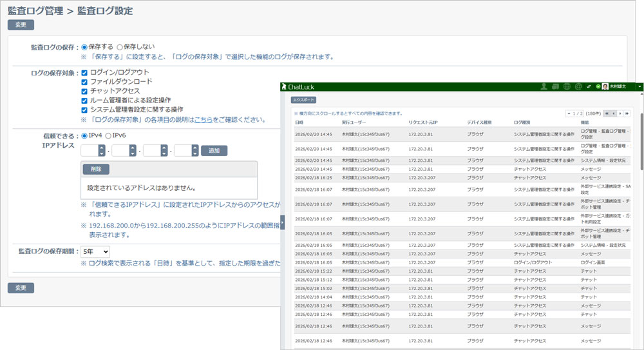Click the ChatLuck logo icon
The image size is (644, 350).
(x=283, y=87)
